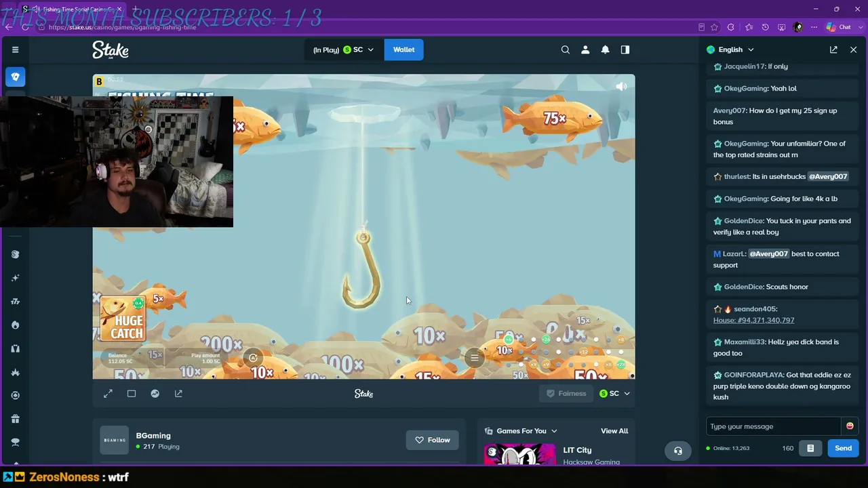Click the chat message input field

(773, 426)
